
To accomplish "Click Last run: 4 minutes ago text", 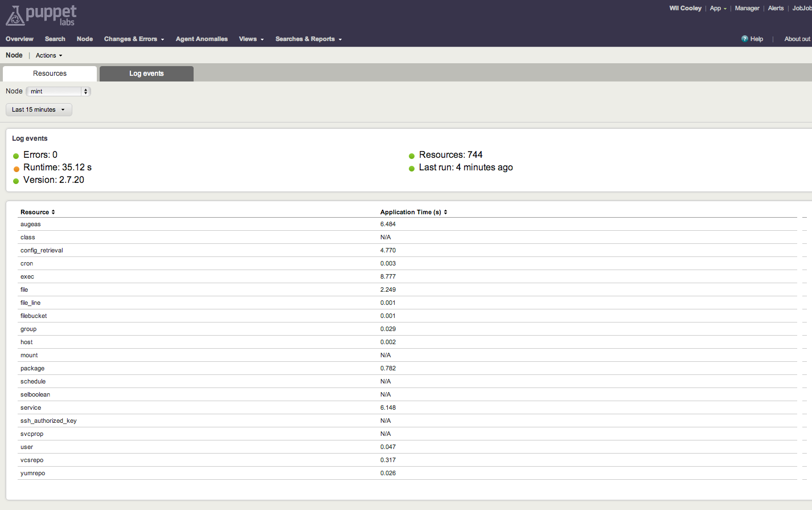I will point(466,167).
